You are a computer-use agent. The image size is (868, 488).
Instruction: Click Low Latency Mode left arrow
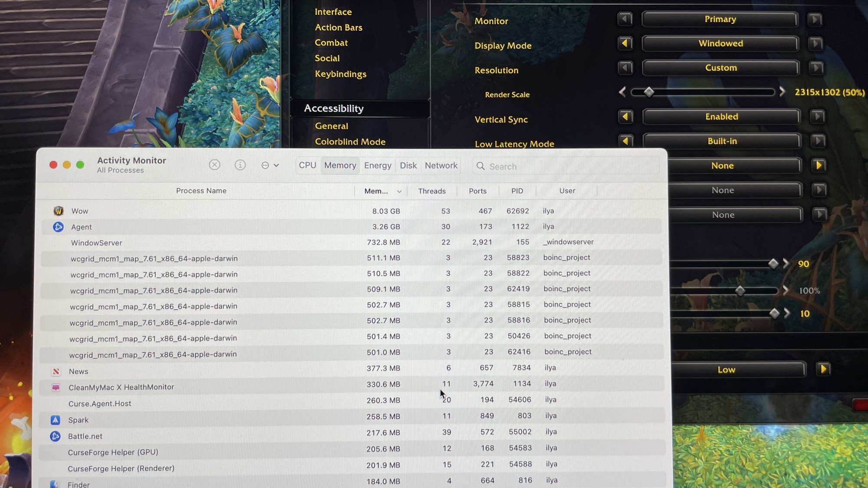(625, 141)
